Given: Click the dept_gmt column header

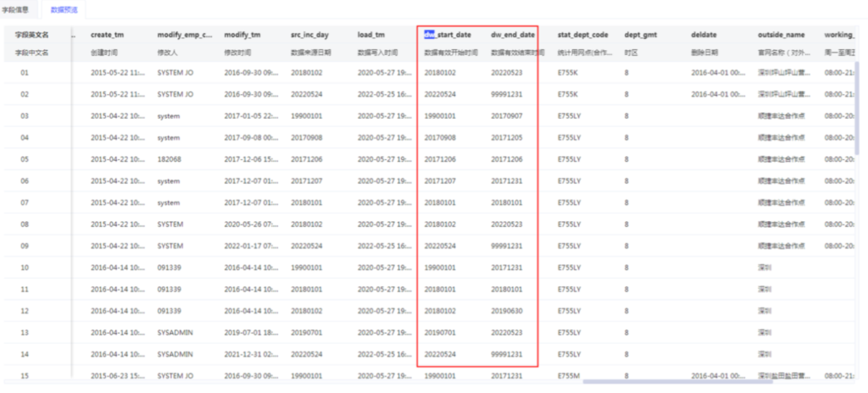Looking at the screenshot, I should click(642, 35).
